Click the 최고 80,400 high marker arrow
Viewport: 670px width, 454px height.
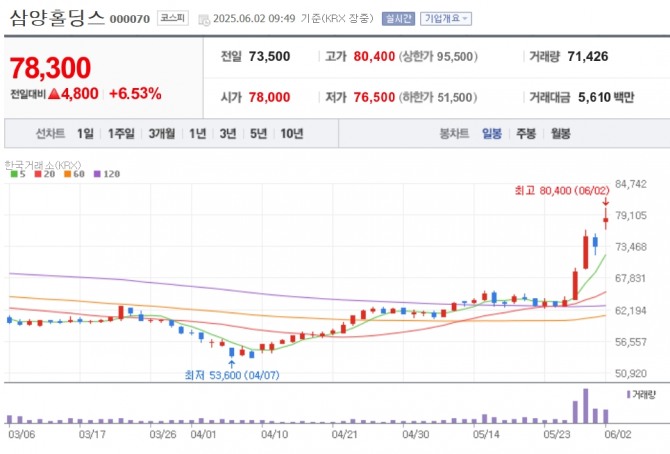click(x=606, y=204)
